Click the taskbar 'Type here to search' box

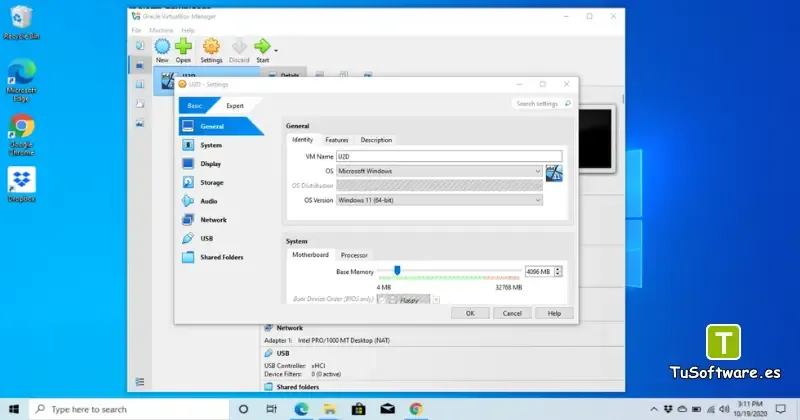tap(129, 409)
